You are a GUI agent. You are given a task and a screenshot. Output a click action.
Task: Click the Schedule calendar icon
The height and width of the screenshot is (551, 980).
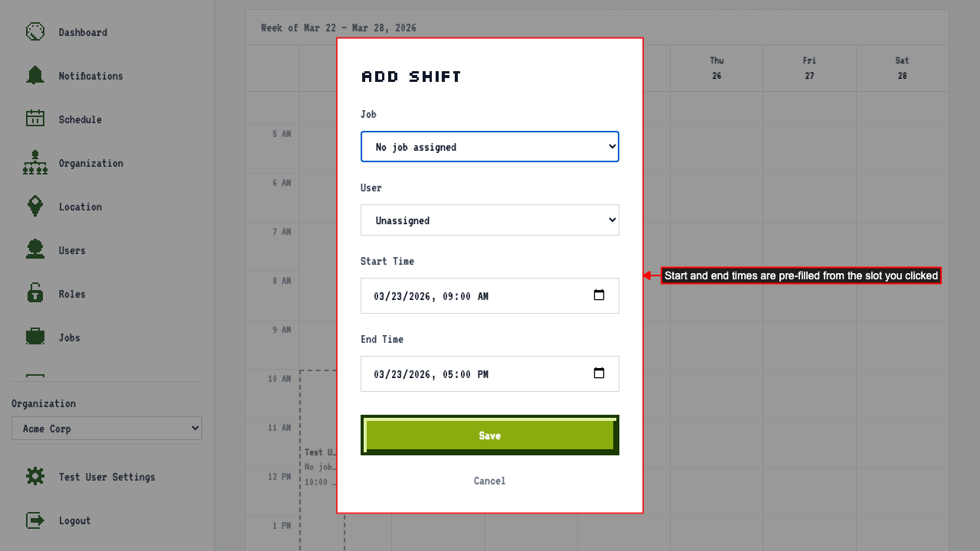coord(35,119)
